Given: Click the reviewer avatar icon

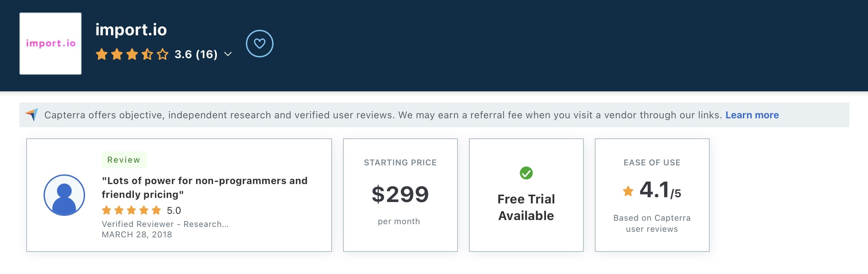Looking at the screenshot, I should point(64,195).
